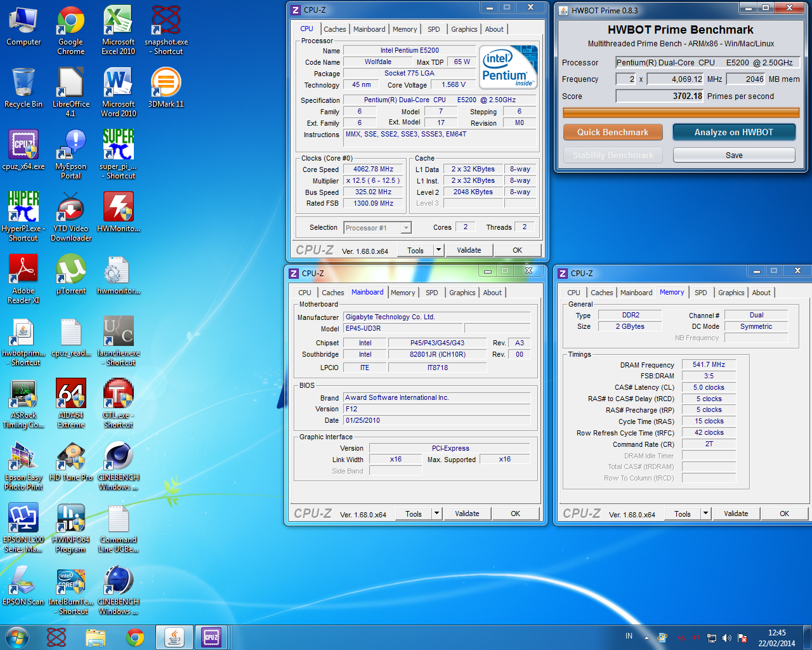Launch HD Tune Pro icon
812x650 pixels.
pos(70,461)
